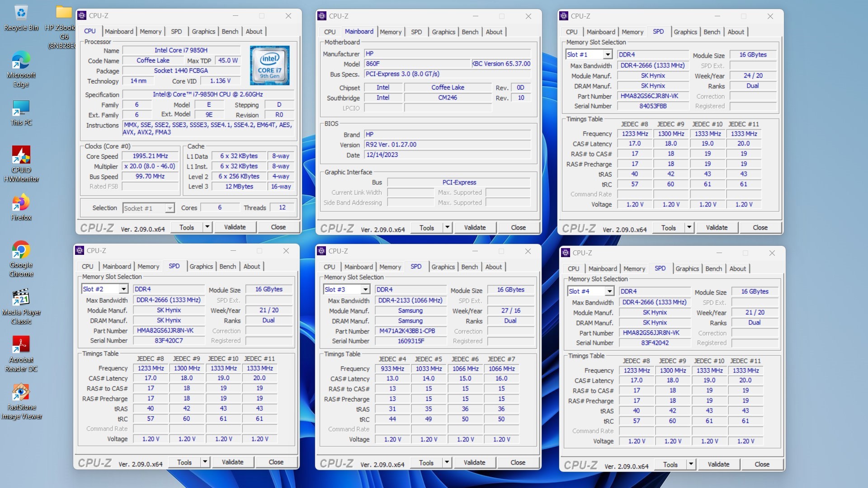Click the KBC Version 65.37.00 field
Screen dimensions: 868x488
click(501, 64)
